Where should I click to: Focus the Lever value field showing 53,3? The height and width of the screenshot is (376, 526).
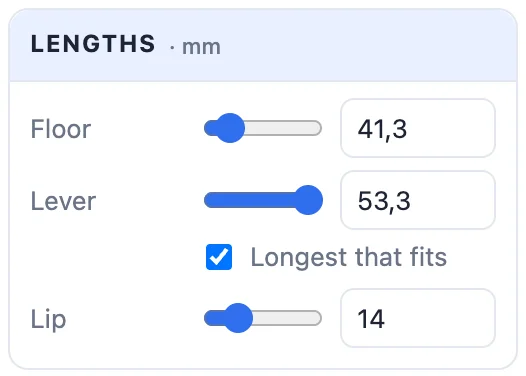[x=418, y=200]
